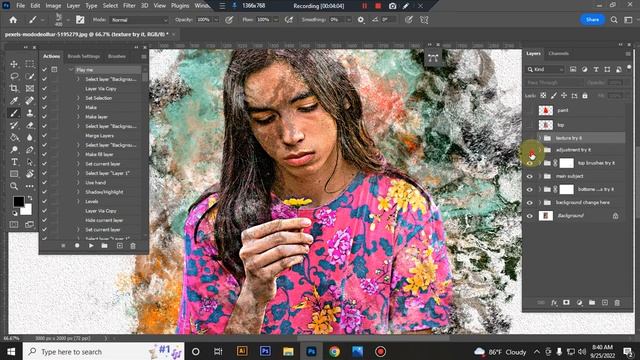Create new action set folder

pos(104,246)
